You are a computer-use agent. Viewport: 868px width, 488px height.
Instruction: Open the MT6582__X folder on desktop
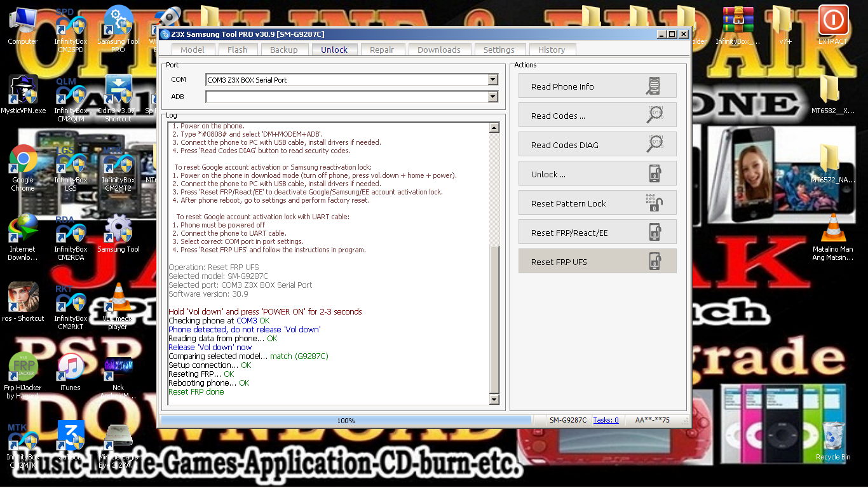coord(832,95)
